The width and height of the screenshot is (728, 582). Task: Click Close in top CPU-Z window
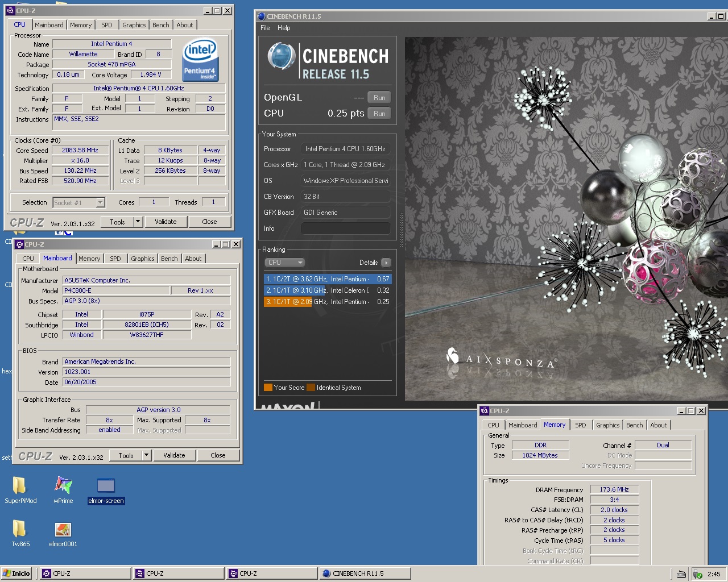point(209,222)
